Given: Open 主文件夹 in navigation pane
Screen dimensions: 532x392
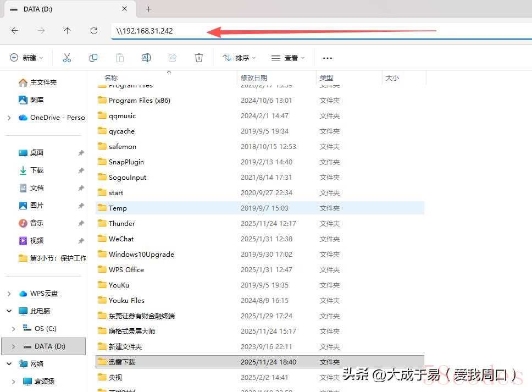Looking at the screenshot, I should click(x=38, y=82).
